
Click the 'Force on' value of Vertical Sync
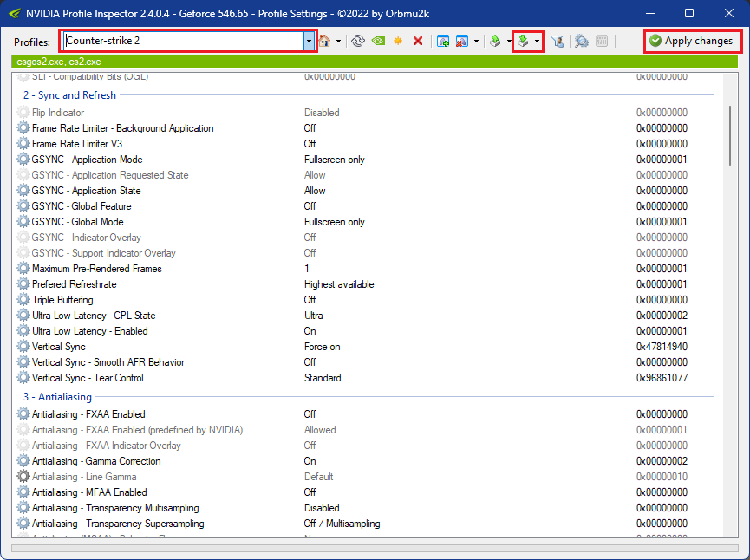[322, 347]
